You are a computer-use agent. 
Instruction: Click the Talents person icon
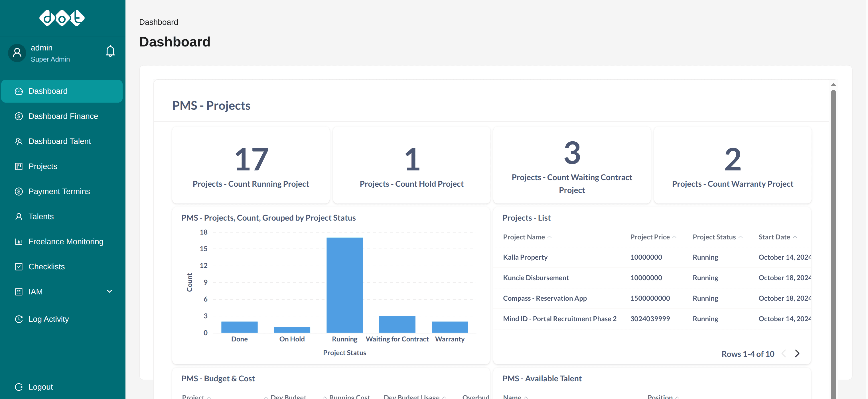click(19, 217)
